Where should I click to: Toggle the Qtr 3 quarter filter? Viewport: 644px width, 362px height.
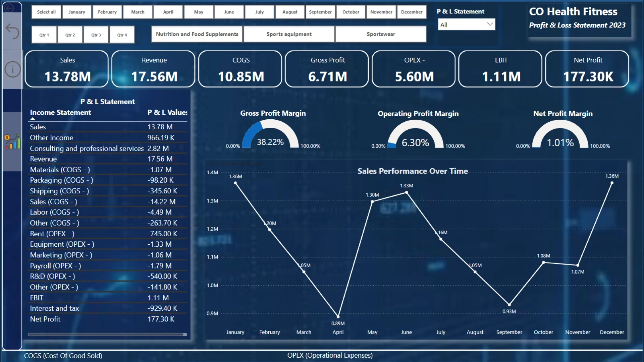click(x=96, y=35)
